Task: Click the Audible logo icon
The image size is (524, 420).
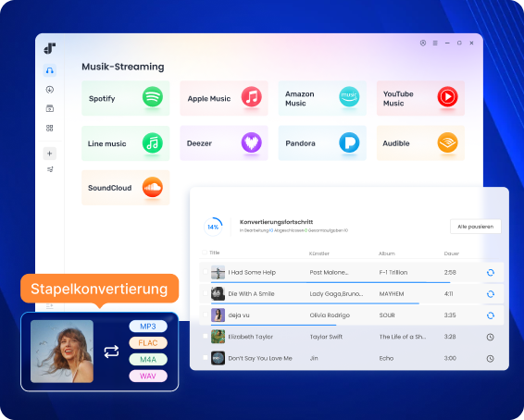Action: 447,142
